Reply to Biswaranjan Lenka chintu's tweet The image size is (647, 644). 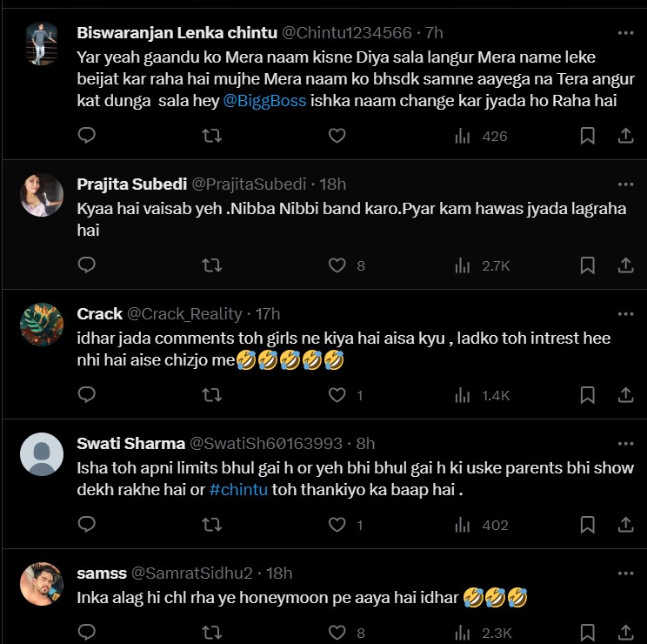click(x=86, y=136)
